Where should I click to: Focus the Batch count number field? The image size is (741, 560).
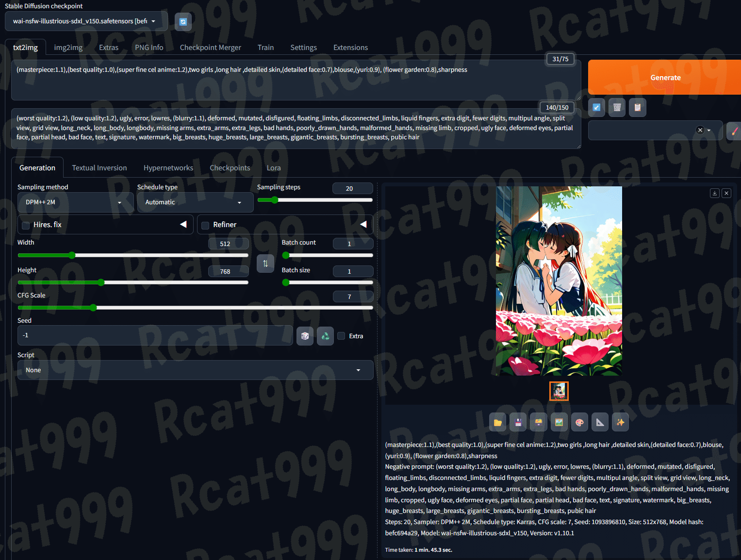coord(353,244)
